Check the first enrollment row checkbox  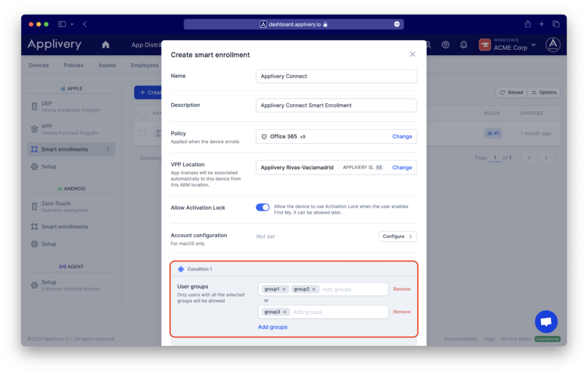pos(142,133)
